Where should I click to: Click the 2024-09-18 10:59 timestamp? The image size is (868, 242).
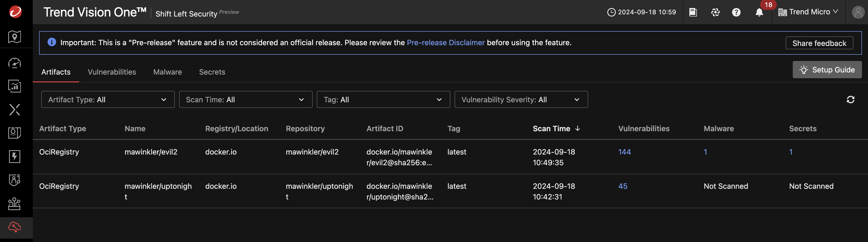(x=647, y=12)
